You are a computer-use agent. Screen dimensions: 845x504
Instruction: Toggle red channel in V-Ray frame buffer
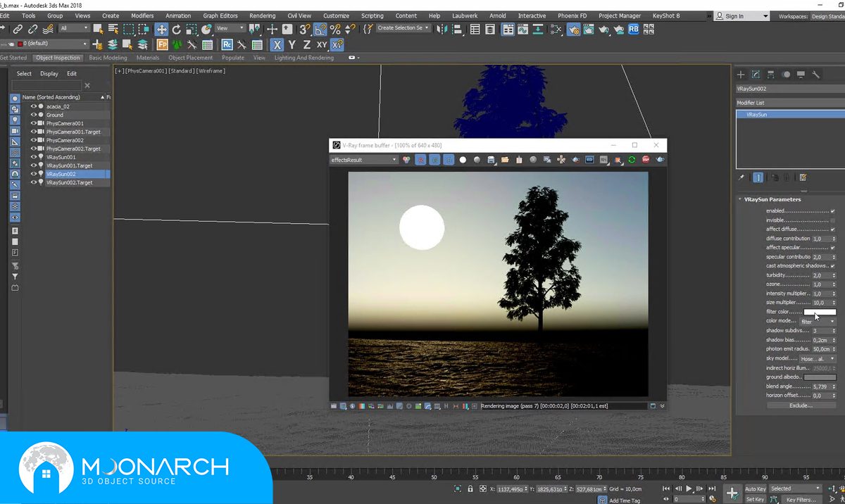tap(420, 160)
